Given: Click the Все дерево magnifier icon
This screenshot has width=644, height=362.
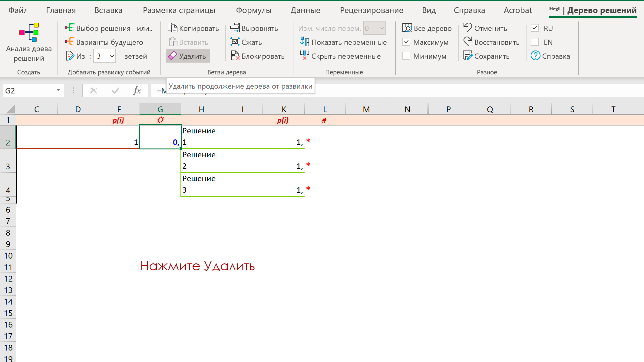Looking at the screenshot, I should pyautogui.click(x=407, y=28).
